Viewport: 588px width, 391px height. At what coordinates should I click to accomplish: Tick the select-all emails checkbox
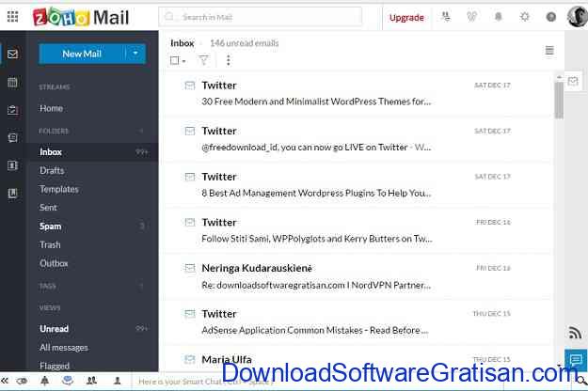174,60
